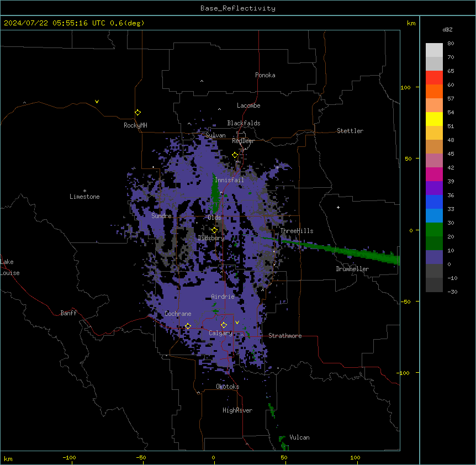Viewport: 476px width, 465px height.
Task: Click the asterisk marker above Limestone
Action: coord(84,191)
